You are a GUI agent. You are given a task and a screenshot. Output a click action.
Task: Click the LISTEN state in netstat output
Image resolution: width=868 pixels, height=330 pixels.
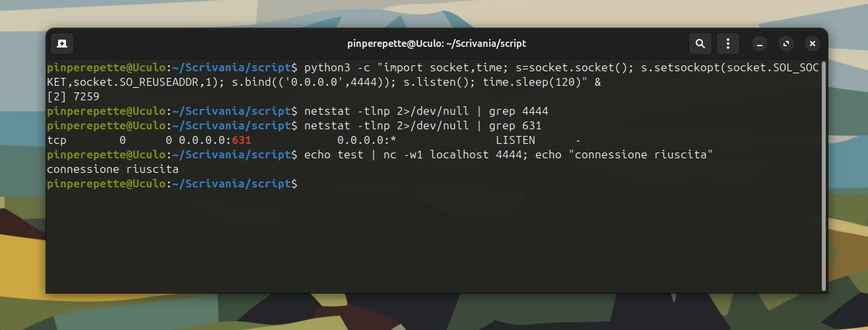pyautogui.click(x=515, y=141)
